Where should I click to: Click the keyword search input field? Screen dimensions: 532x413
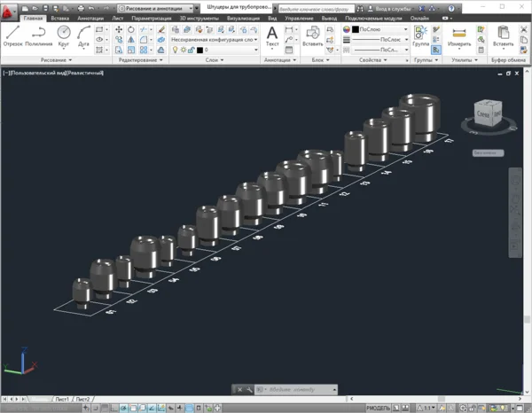click(x=317, y=9)
